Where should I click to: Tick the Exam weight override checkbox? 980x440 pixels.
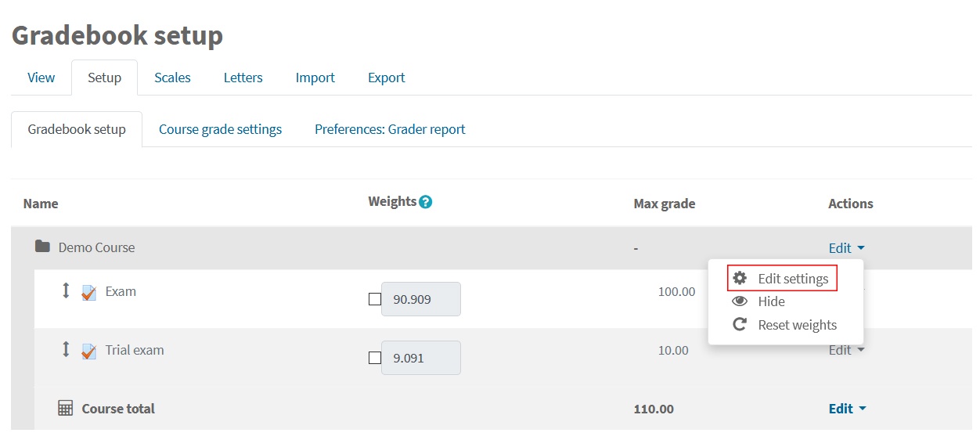coord(375,299)
